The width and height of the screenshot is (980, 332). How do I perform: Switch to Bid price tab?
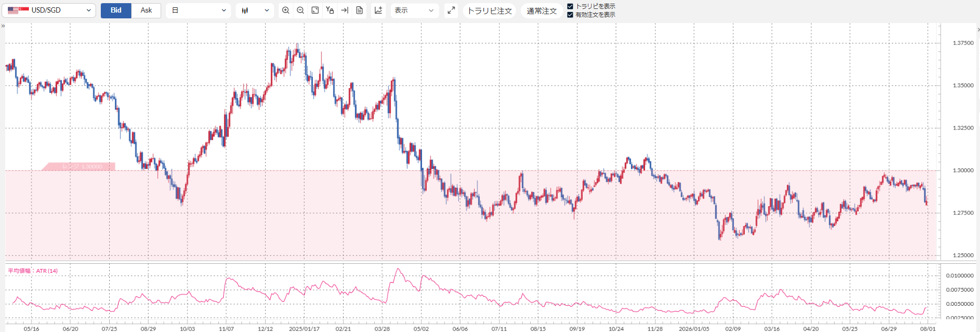[116, 10]
